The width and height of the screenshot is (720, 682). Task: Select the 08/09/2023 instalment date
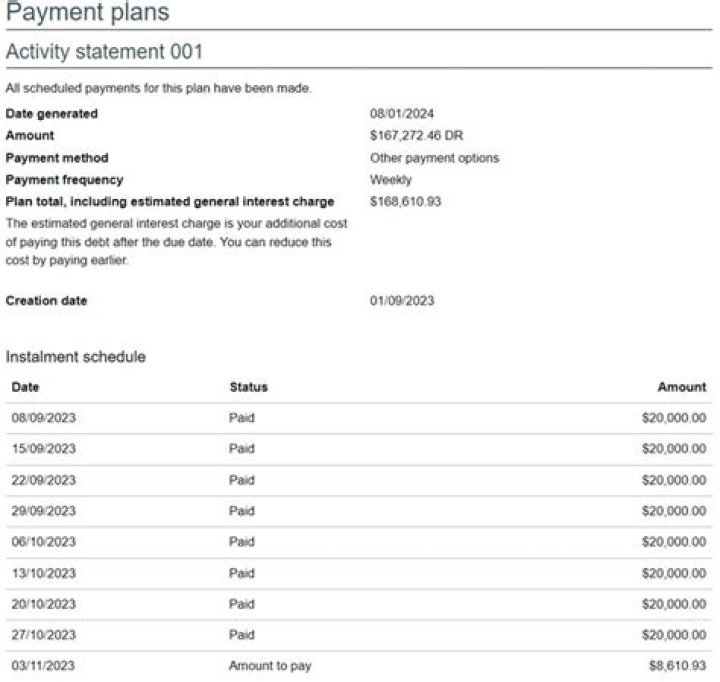click(x=43, y=418)
